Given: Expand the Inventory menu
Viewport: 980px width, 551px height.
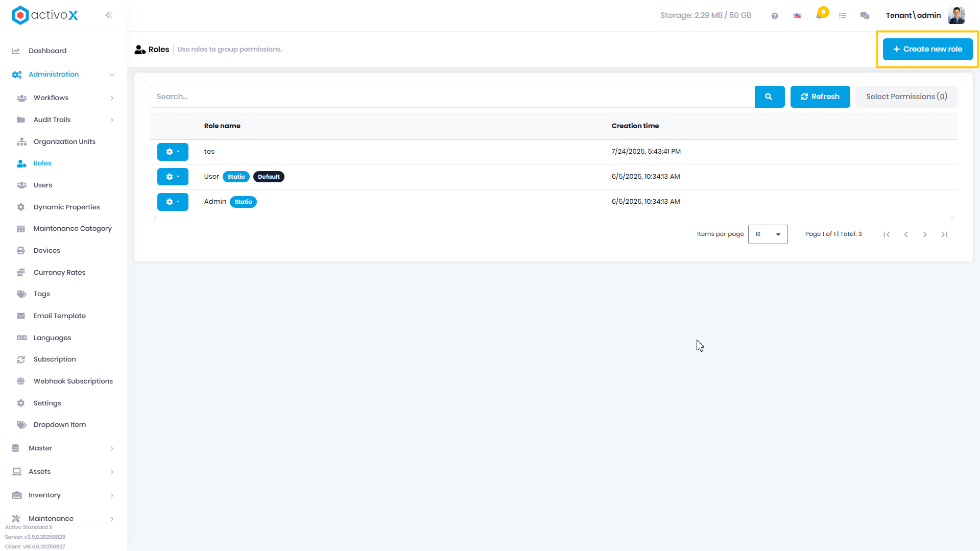Looking at the screenshot, I should (112, 495).
